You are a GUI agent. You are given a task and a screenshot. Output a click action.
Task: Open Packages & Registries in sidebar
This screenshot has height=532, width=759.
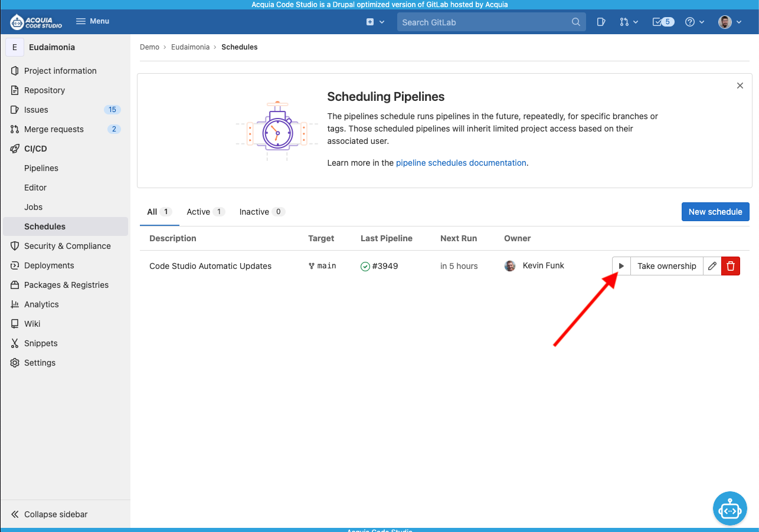click(66, 285)
